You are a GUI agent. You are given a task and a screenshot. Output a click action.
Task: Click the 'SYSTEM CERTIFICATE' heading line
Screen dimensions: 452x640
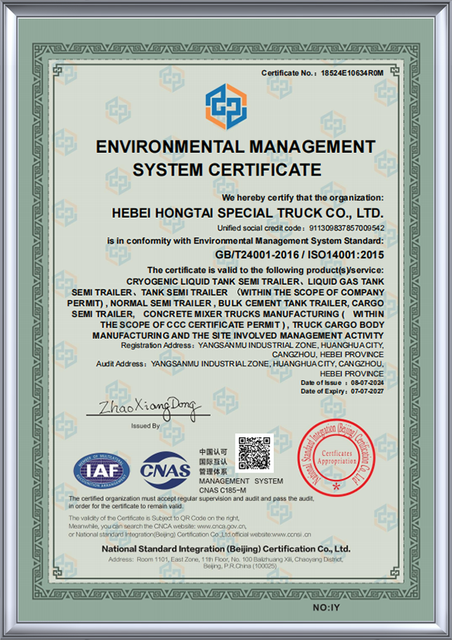click(227, 170)
